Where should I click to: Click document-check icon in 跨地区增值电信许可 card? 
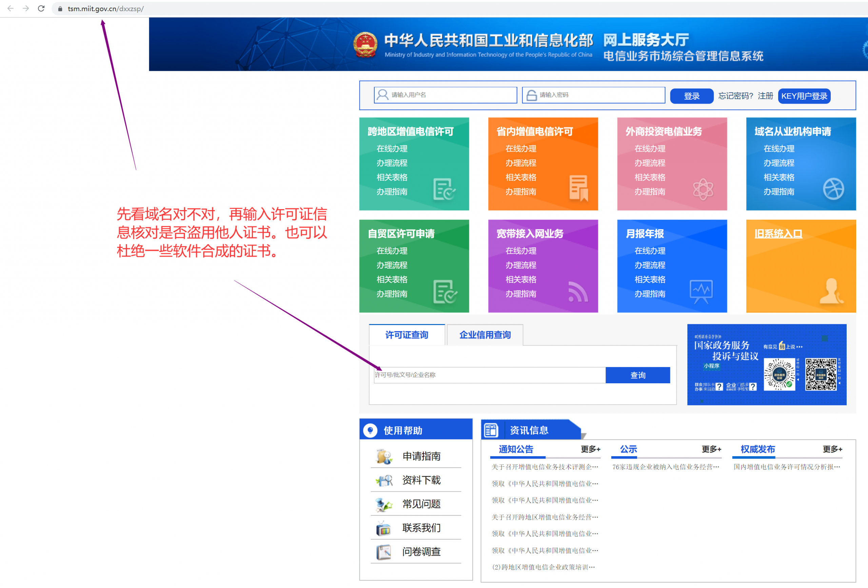tap(444, 189)
